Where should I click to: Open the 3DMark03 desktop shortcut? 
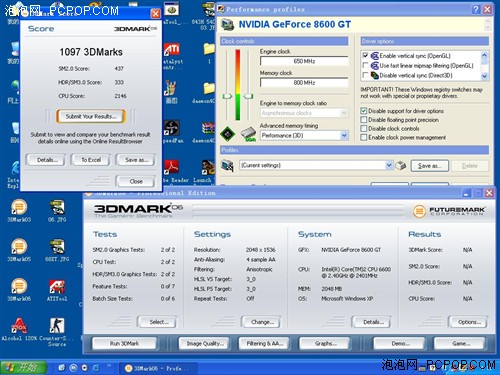[19, 211]
